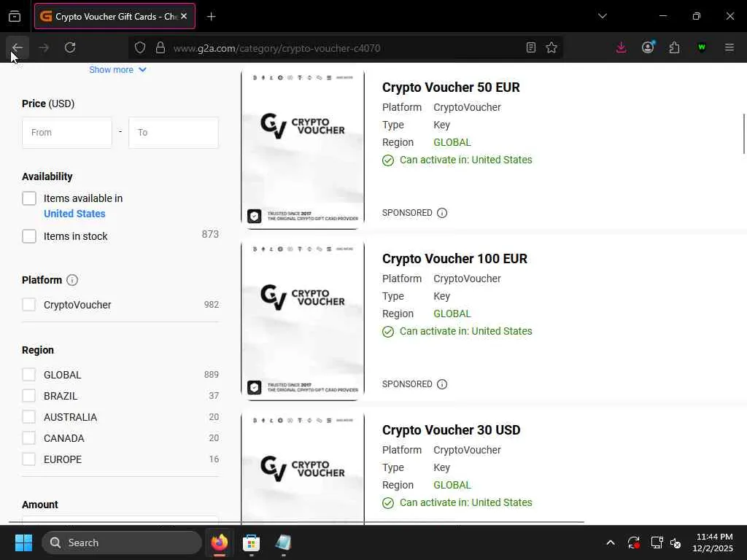Open a new browser tab
Viewport: 747px width, 560px height.
[x=212, y=17]
